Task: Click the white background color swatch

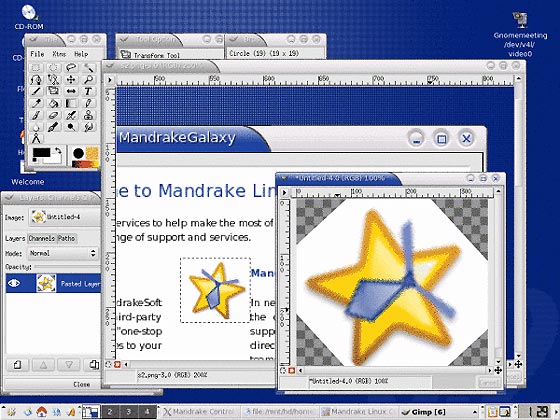Action: (x=55, y=160)
